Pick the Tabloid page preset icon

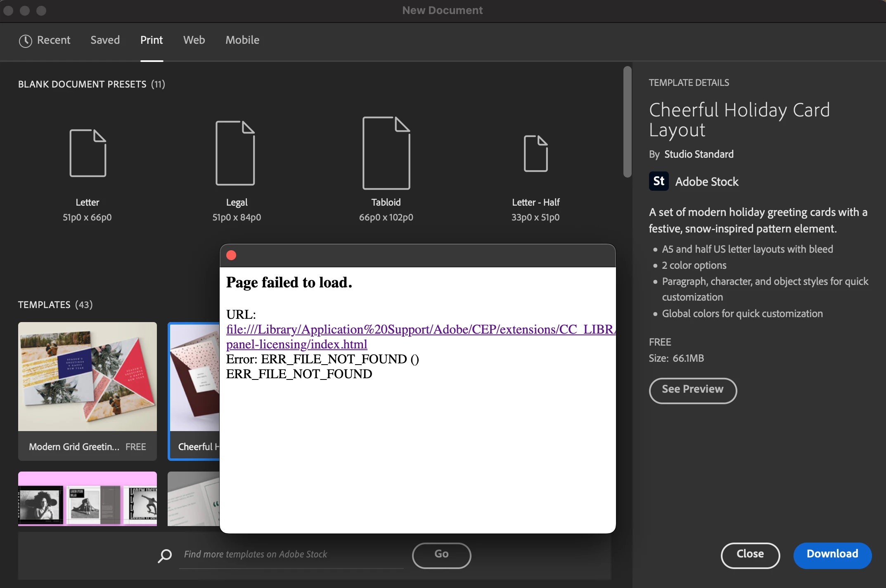pyautogui.click(x=386, y=153)
